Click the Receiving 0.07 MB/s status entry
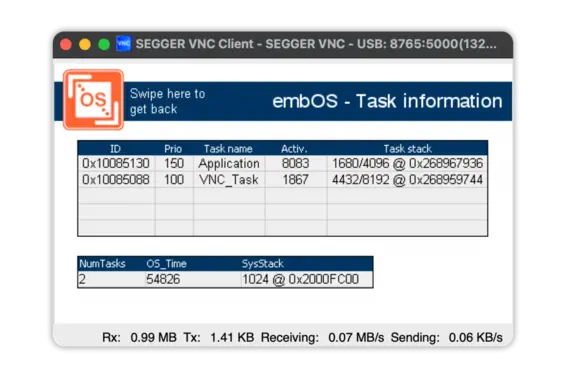The height and width of the screenshot is (378, 566). click(x=322, y=338)
